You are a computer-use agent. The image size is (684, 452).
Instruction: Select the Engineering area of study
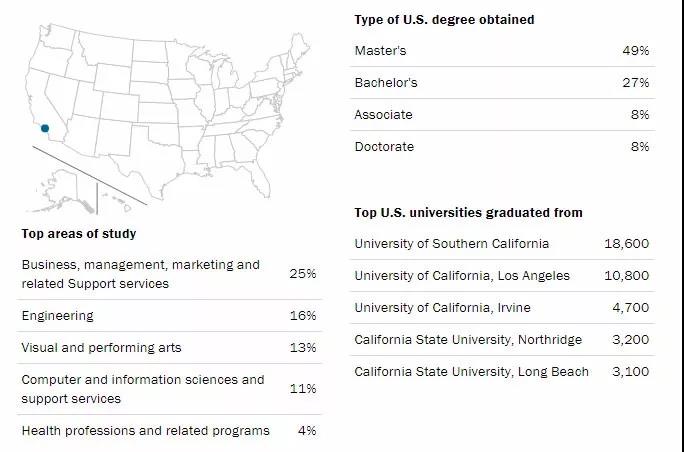coord(57,316)
